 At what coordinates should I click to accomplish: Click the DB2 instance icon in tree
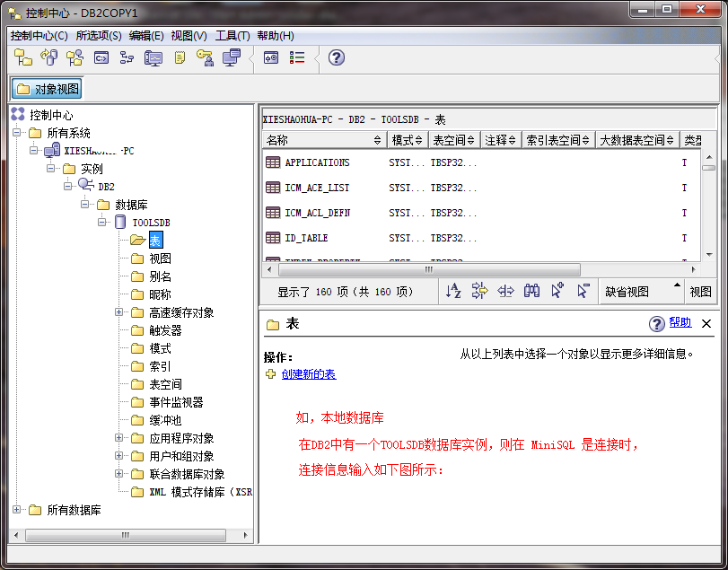[x=86, y=185]
